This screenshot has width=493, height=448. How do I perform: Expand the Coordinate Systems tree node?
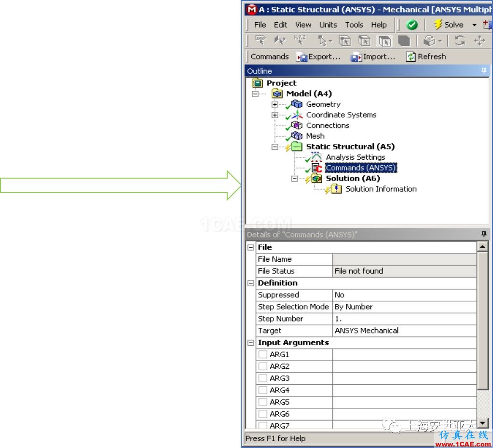[275, 115]
